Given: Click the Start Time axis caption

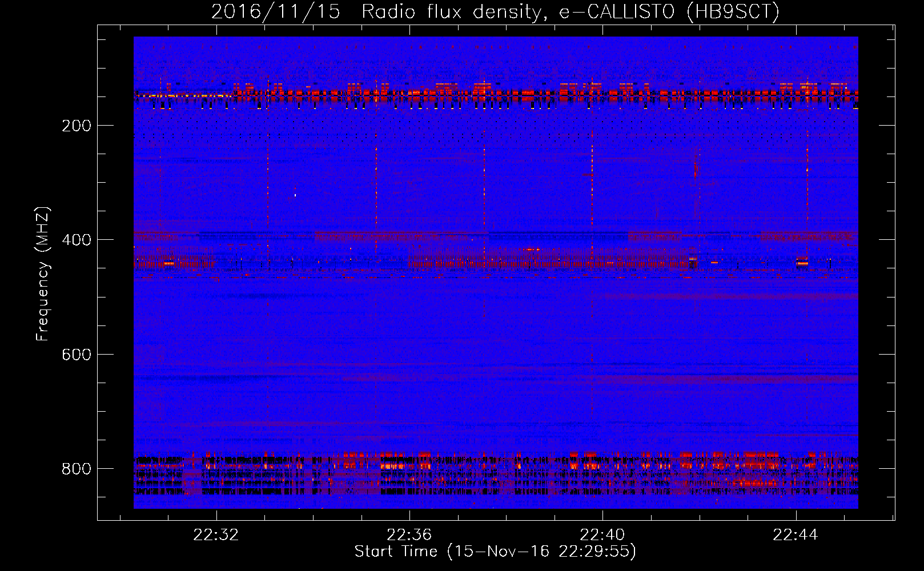Looking at the screenshot, I should point(495,552).
